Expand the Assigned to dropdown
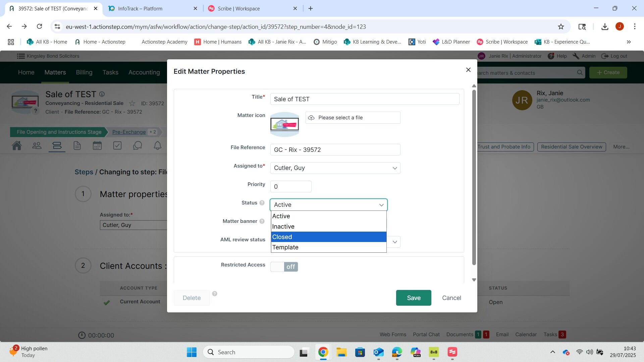 [394, 168]
